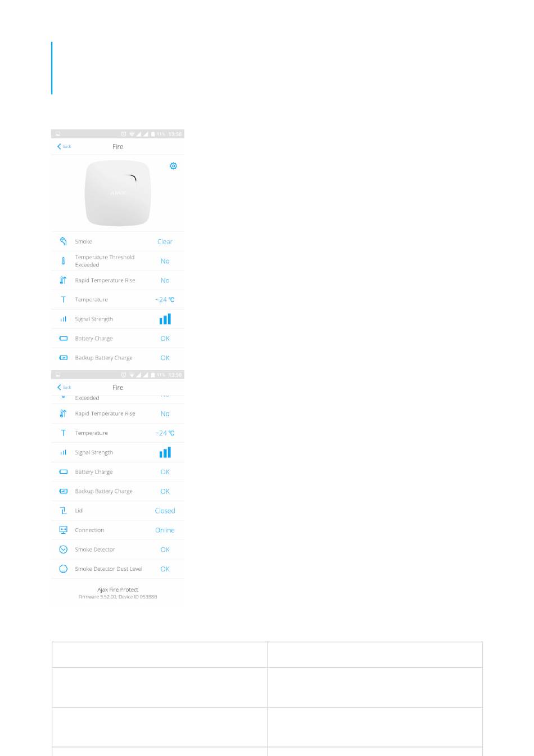
Task: Tap the Connection 'Online' value
Action: point(165,530)
